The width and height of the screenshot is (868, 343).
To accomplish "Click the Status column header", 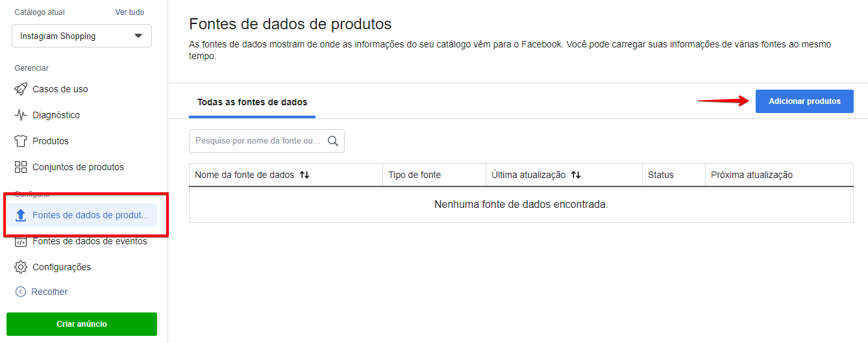I will click(x=661, y=175).
